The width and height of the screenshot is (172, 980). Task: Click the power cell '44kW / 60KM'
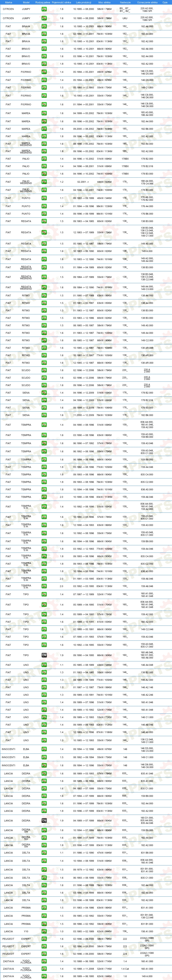pos(104,182)
